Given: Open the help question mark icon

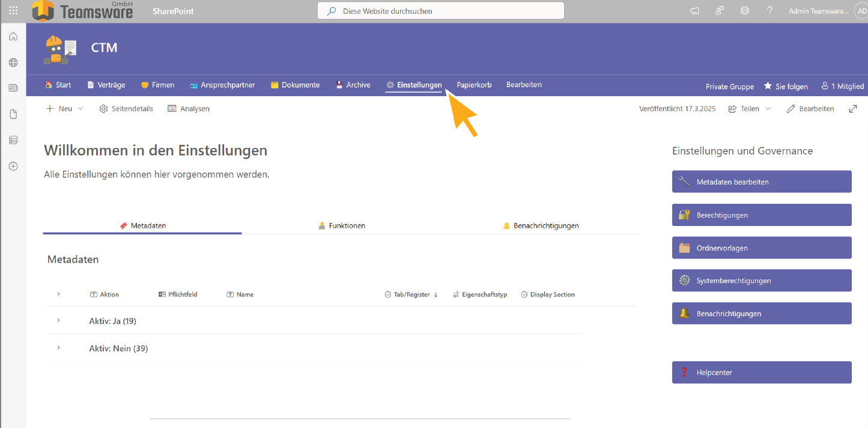Looking at the screenshot, I should [x=769, y=11].
